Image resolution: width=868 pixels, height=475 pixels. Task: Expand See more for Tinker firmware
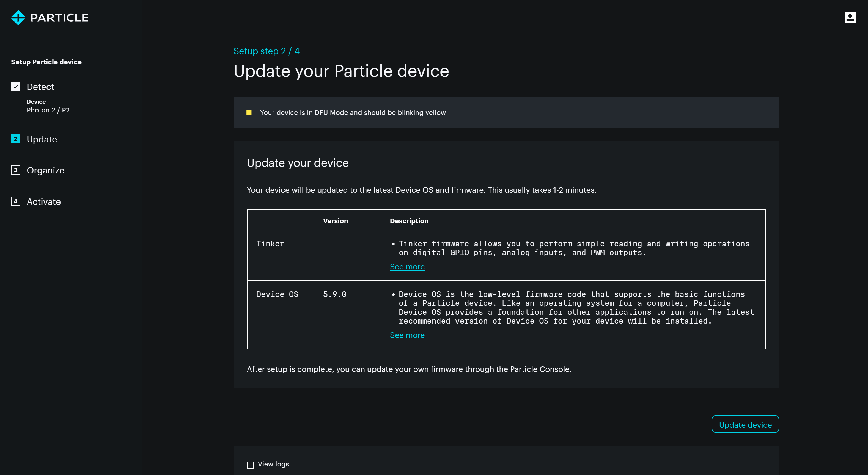(407, 266)
